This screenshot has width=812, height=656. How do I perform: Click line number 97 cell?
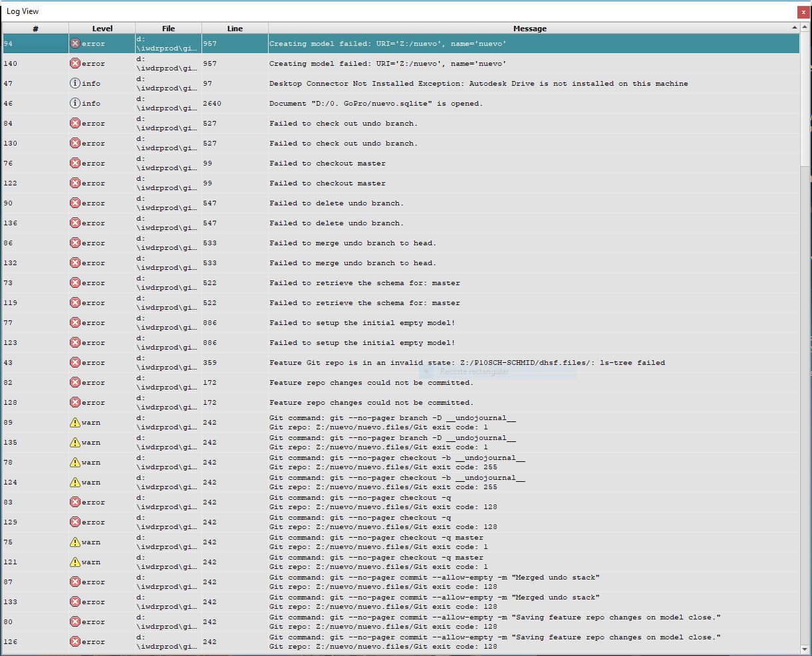pos(235,83)
